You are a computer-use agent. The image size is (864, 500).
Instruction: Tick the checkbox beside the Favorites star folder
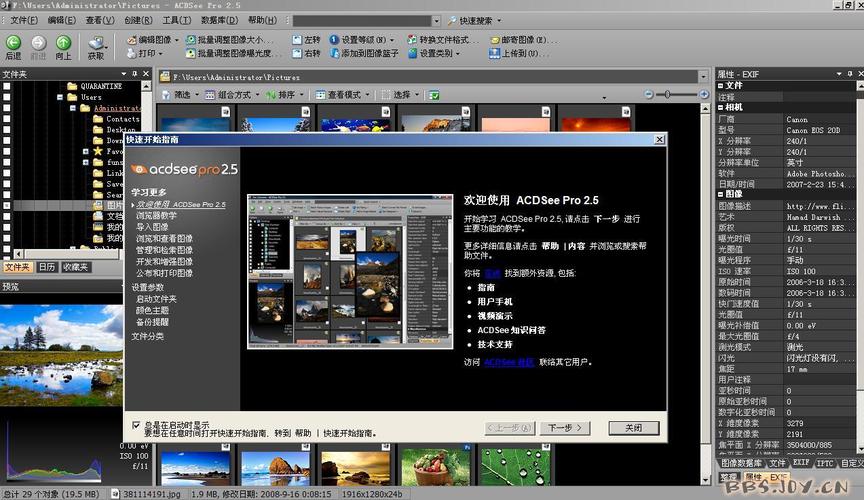pyautogui.click(x=7, y=150)
